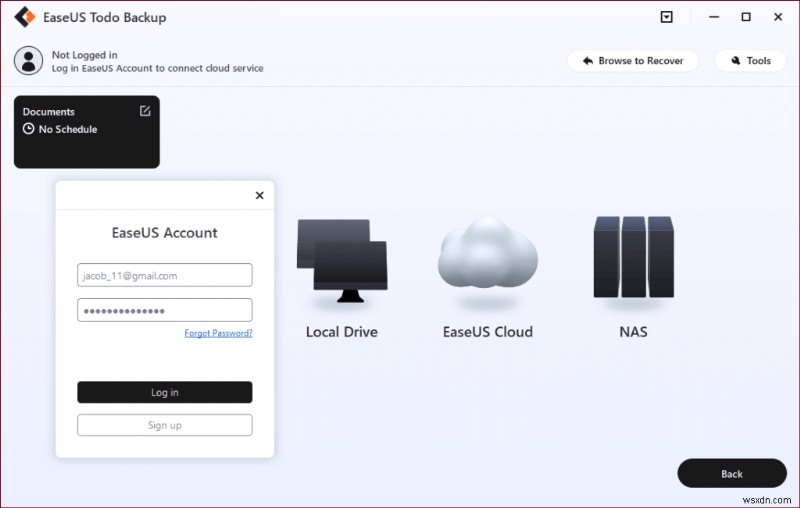Close the EaseUS Account login dialog
The height and width of the screenshot is (508, 800).
tap(260, 196)
